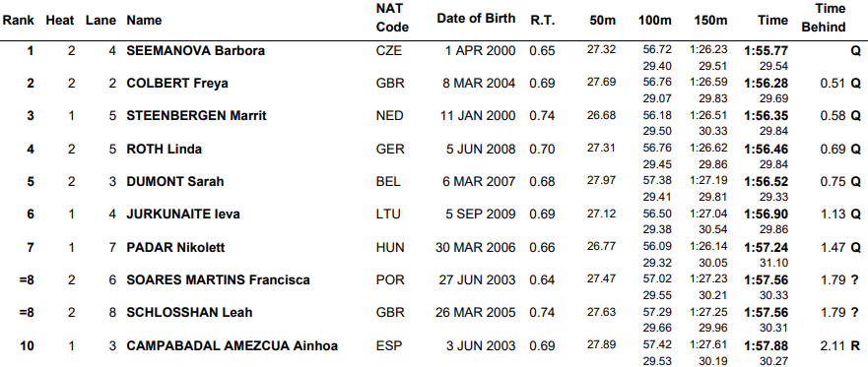
Task: Click the NAT Code column header
Action: (392, 19)
